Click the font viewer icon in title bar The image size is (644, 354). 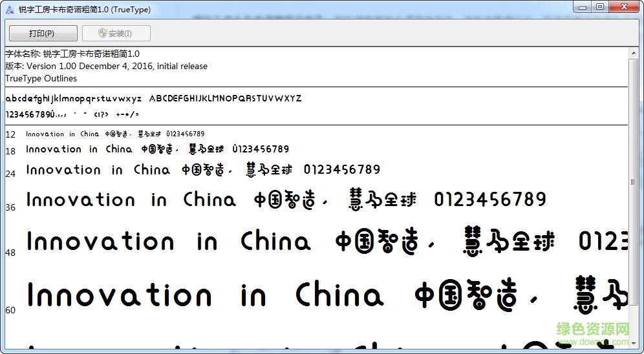tap(10, 10)
